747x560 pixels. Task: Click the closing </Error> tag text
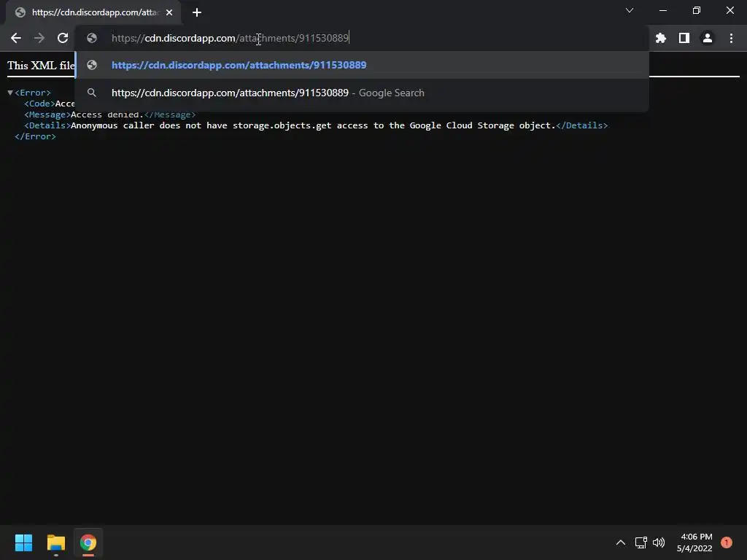[x=35, y=136]
